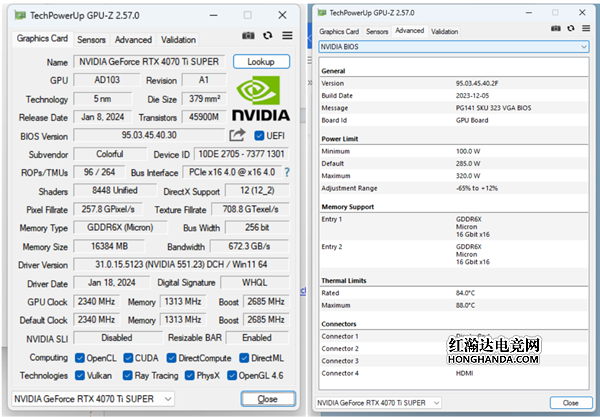Toggle the UEFI checkbox
Screen dimensions: 600x417
(259, 136)
